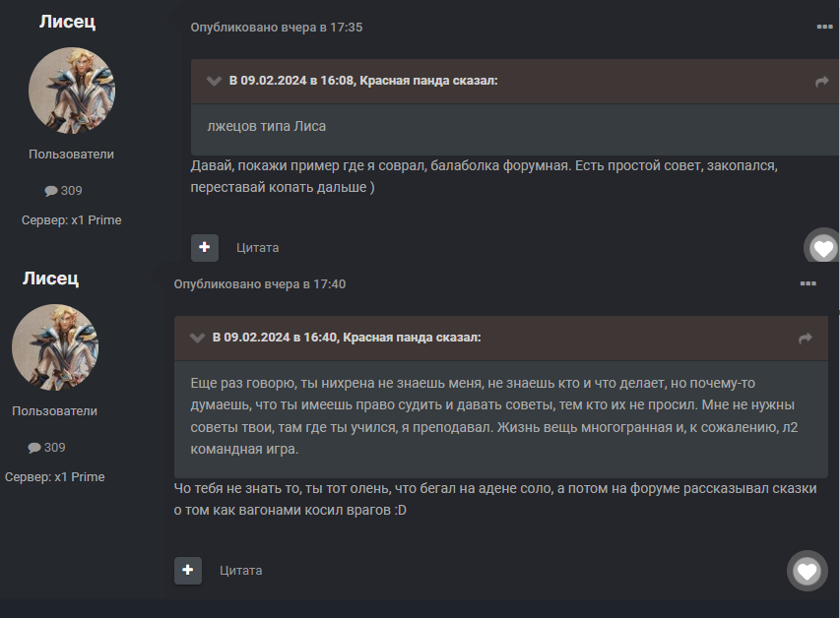Viewport: 840px width, 618px height.
Task: Click the "Опубликовано вчера в 17:35" timestamp
Action: (277, 28)
